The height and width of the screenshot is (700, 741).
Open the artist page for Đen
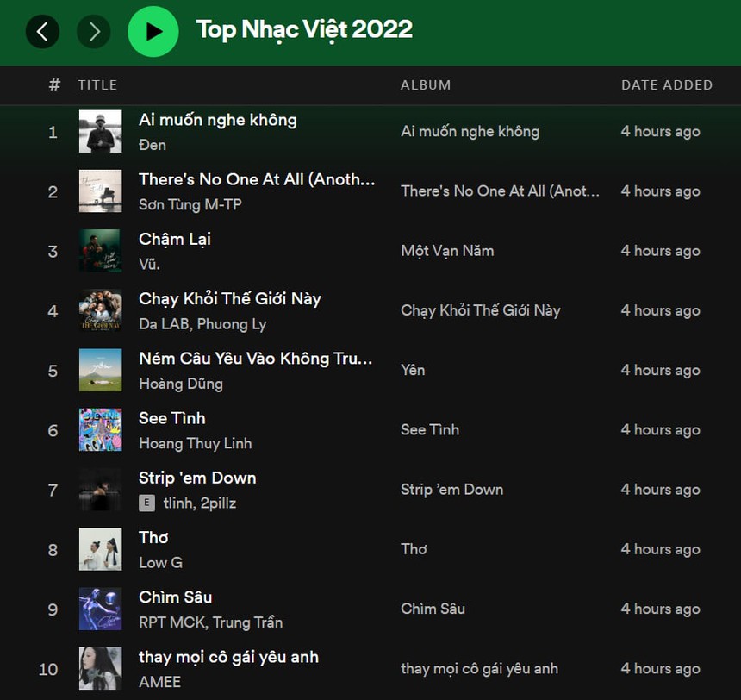[x=152, y=145]
